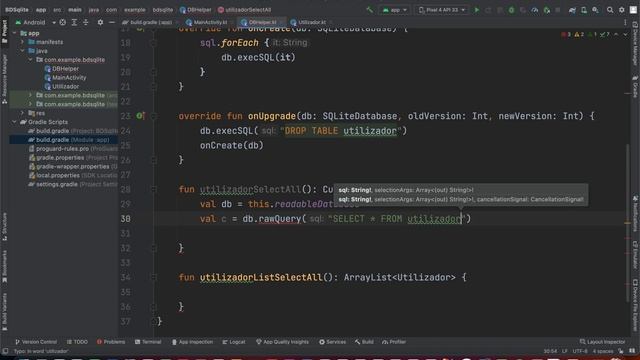Collapse com.example.bdsqlite main package
Viewport: 640px width, 360px height.
(x=31, y=60)
